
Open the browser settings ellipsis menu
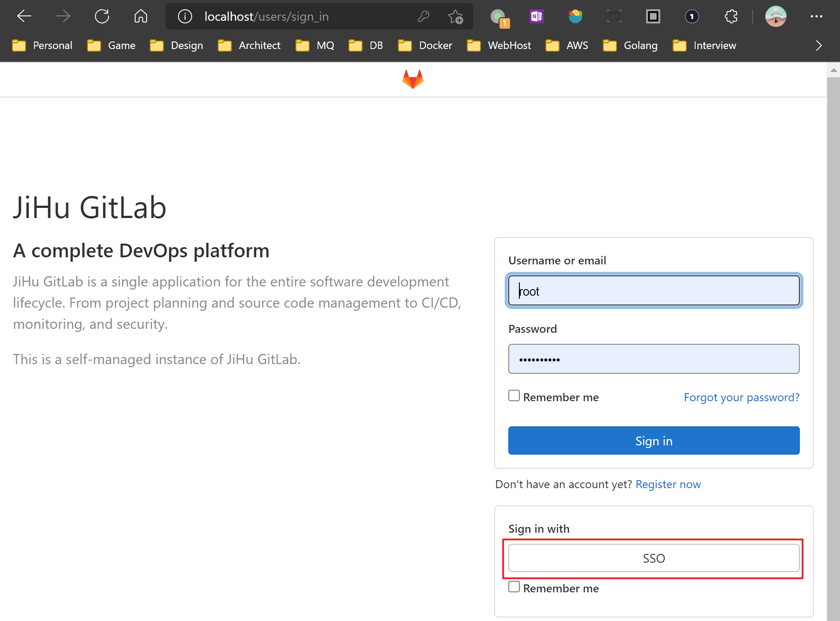(x=816, y=17)
